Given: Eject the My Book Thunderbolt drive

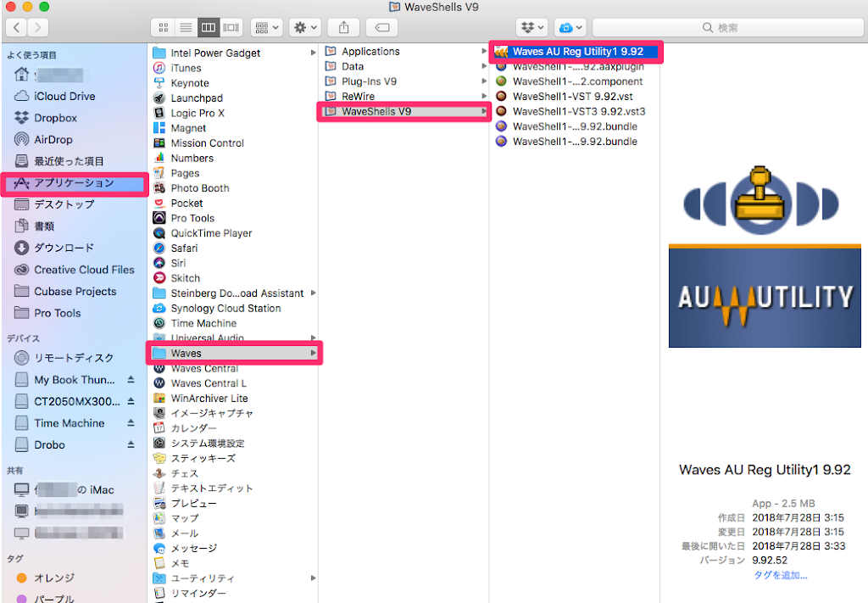Looking at the screenshot, I should point(131,379).
